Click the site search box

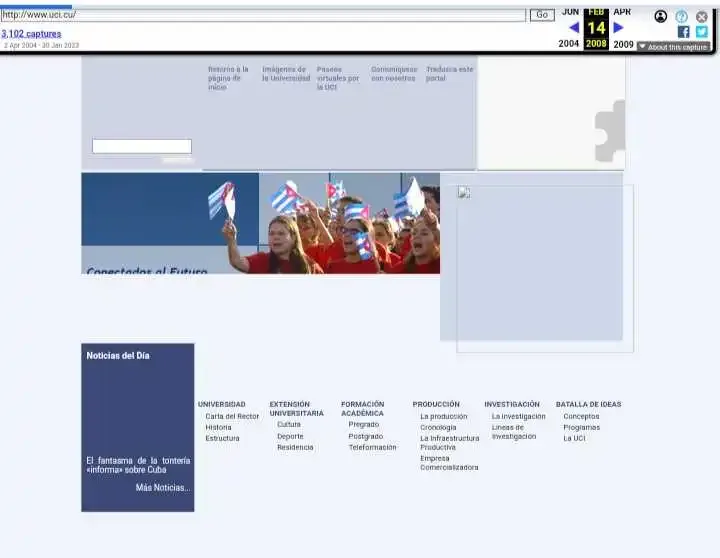[142, 147]
